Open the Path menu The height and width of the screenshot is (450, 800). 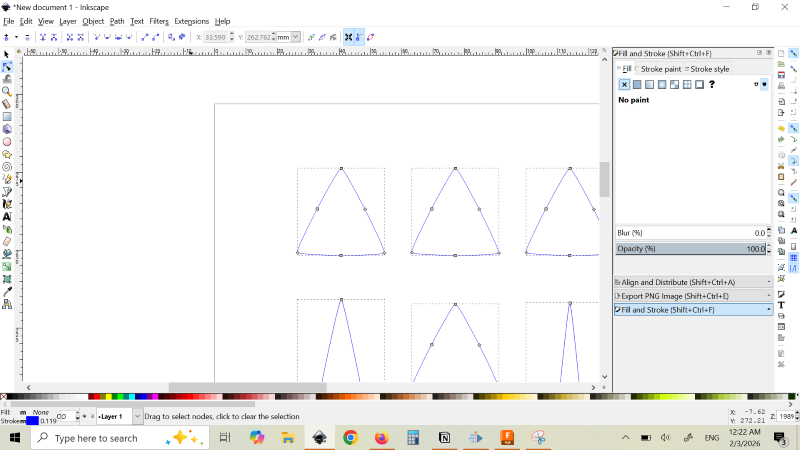[x=117, y=21]
